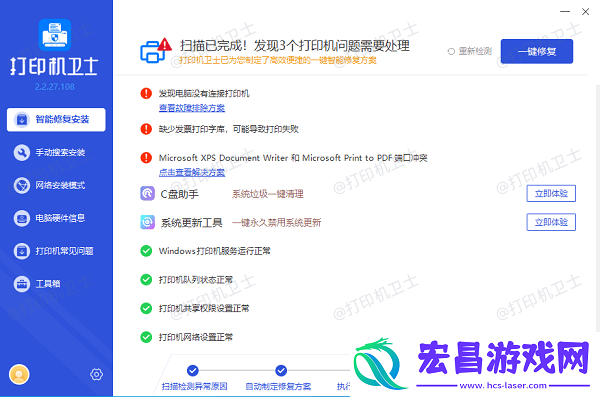Close the 打印机卫士 window
Image resolution: width=600 pixels, height=397 pixels.
point(585,11)
